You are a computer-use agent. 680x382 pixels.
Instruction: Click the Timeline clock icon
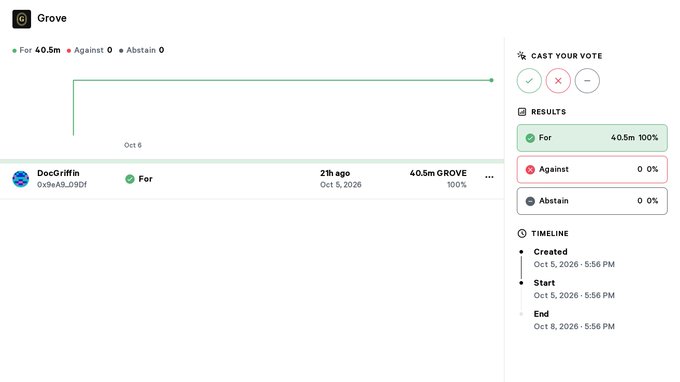[x=522, y=233]
